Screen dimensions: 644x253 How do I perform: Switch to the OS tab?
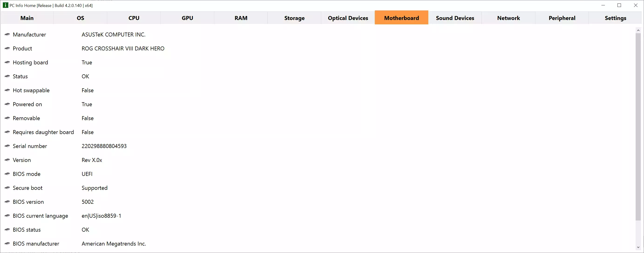point(80,18)
